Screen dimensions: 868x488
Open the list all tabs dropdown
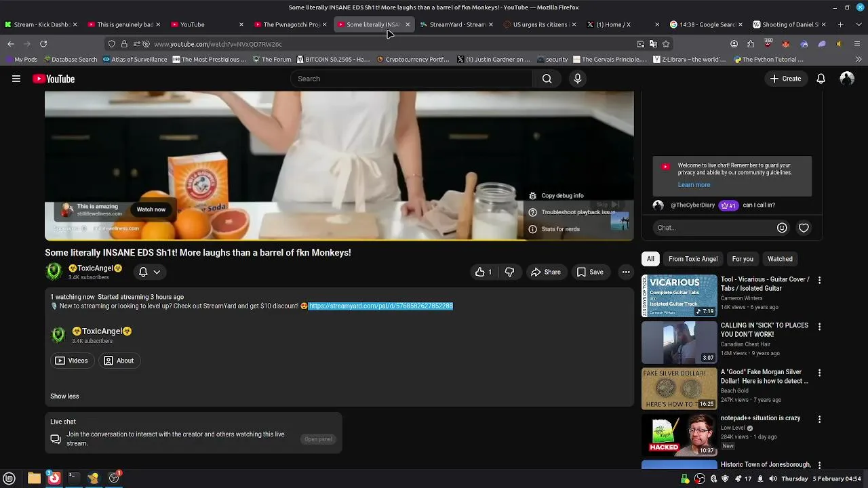(x=859, y=24)
